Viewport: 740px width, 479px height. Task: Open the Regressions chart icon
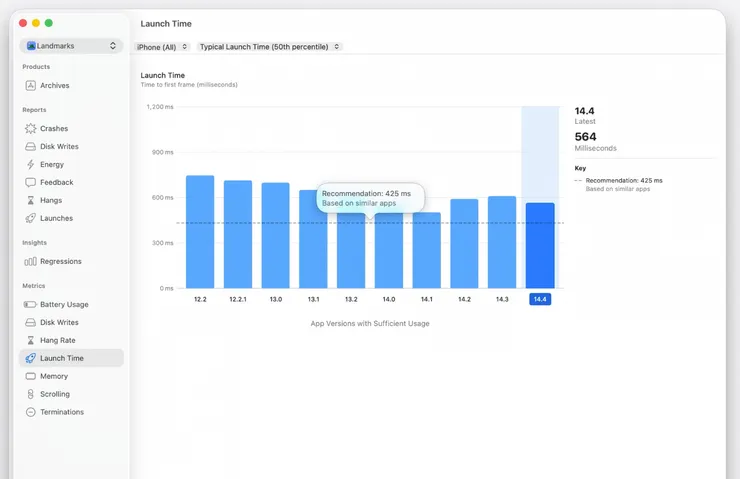click(x=30, y=262)
